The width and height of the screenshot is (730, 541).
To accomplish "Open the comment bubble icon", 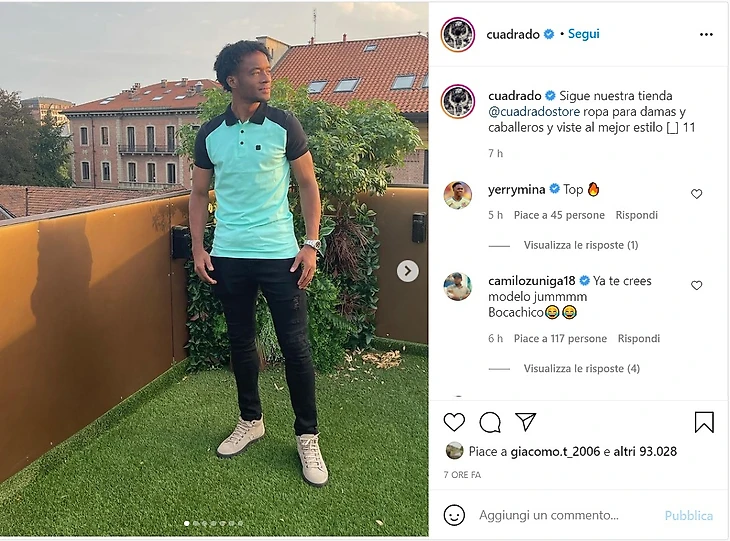I will 490,422.
